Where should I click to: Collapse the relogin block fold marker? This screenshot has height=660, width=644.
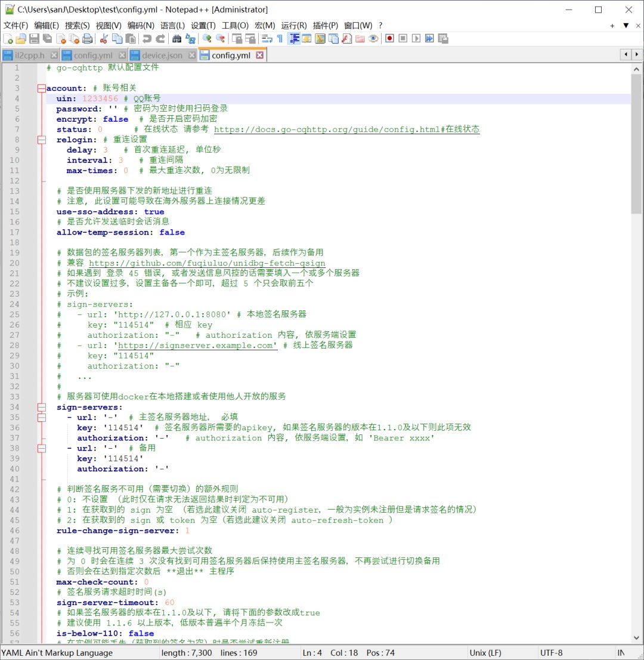click(x=41, y=140)
